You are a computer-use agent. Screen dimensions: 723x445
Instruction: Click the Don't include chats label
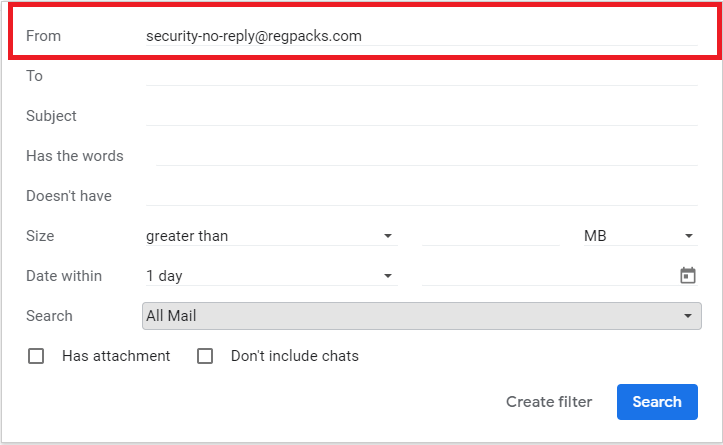[x=295, y=356]
